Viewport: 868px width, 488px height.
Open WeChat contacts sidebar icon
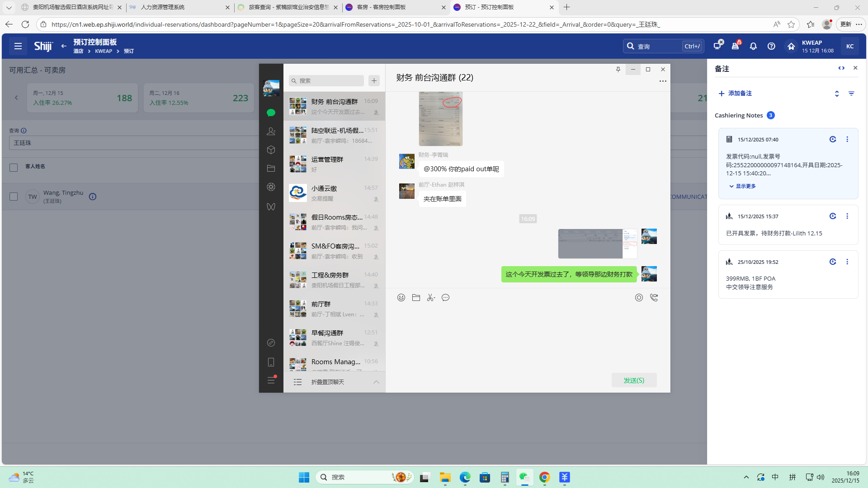[x=271, y=131]
